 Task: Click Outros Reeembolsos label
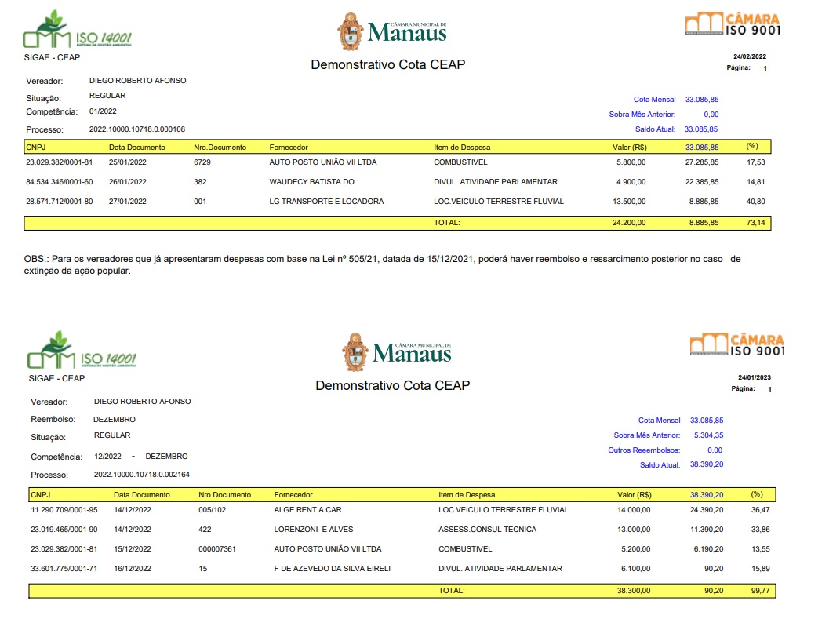(x=644, y=450)
